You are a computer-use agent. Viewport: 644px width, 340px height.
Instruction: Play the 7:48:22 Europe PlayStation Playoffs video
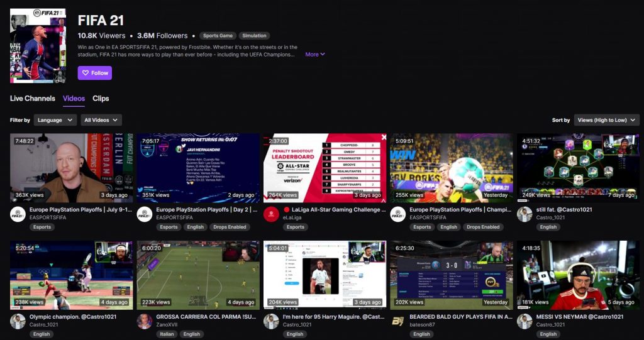click(72, 168)
